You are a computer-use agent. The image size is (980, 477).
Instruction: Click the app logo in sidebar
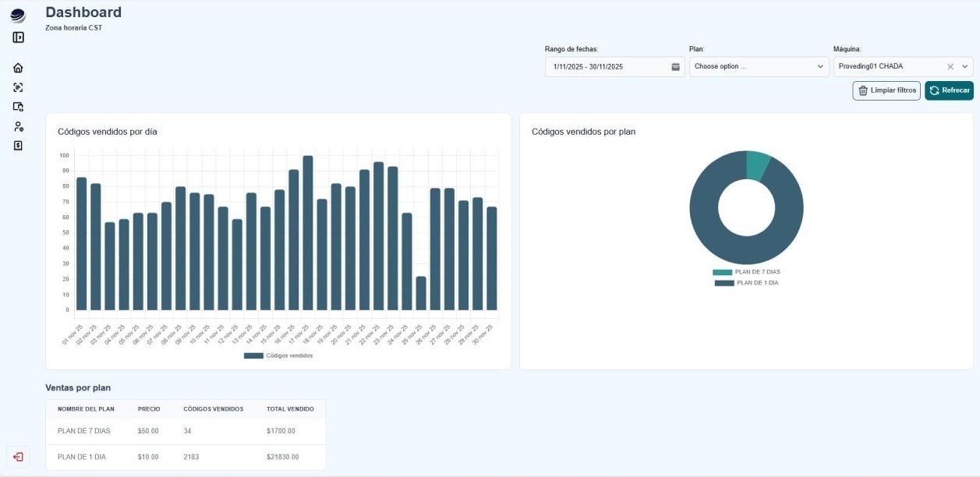pos(18,16)
